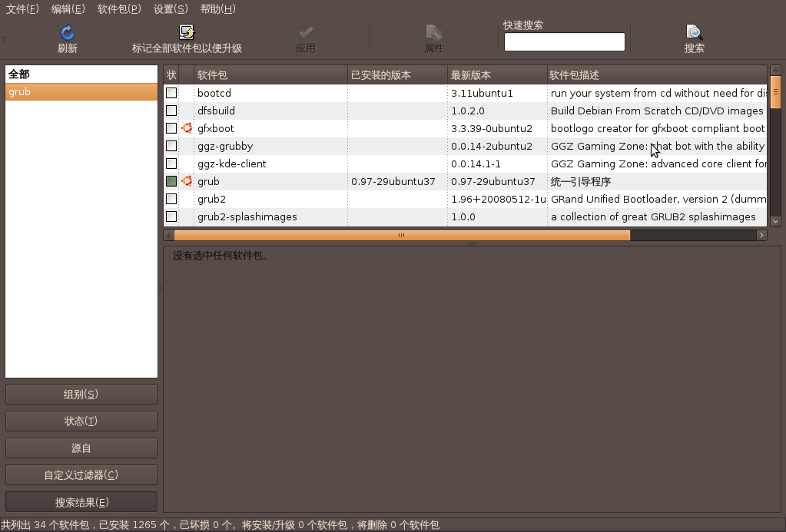Select the dfsbuild package name
Viewport: 786px width, 532px height.
point(216,111)
